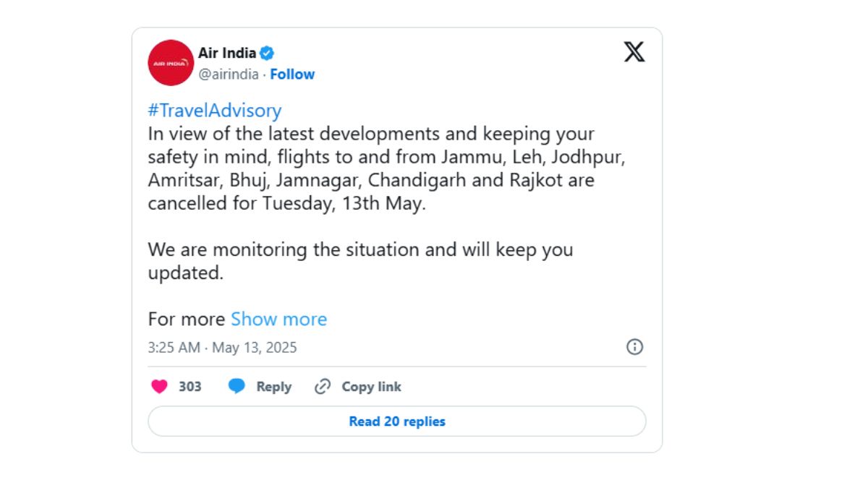Open Air India profile avatar
Viewport: 868px width, 488px height.
(x=171, y=63)
